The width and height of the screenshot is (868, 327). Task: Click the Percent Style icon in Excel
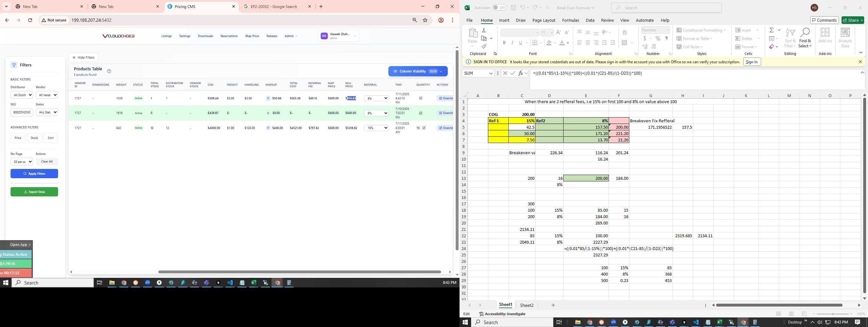pyautogui.click(x=658, y=38)
